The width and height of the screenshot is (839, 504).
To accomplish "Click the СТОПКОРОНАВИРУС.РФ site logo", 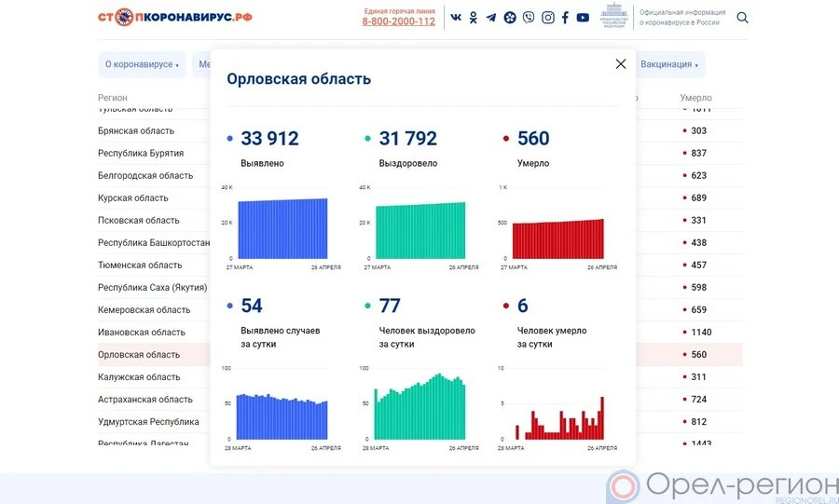I will click(x=175, y=17).
